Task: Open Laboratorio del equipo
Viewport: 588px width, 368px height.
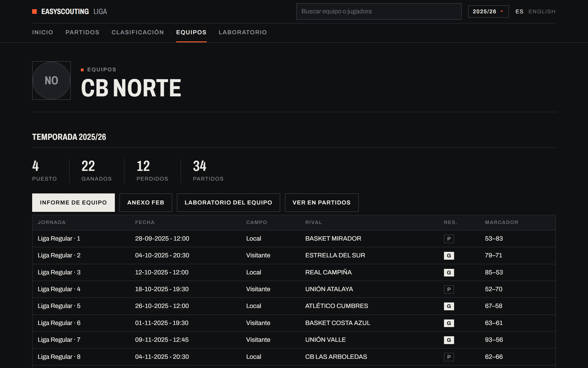Action: 228,202
